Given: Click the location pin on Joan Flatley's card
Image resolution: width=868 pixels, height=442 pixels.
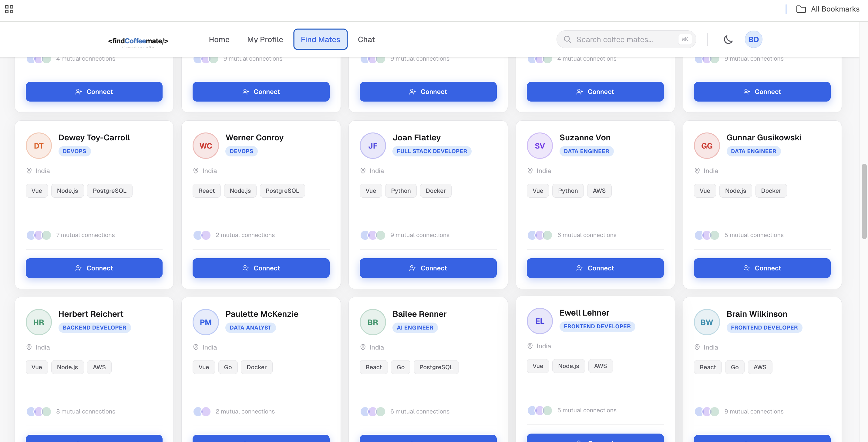Looking at the screenshot, I should pos(363,171).
